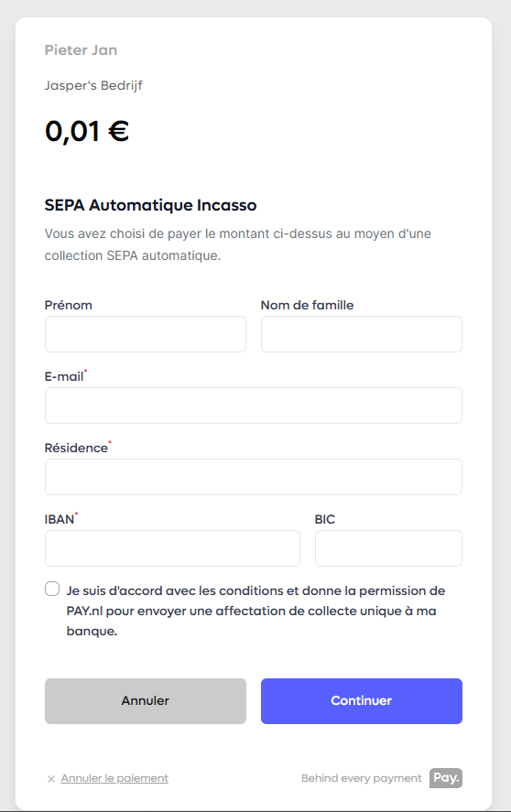This screenshot has height=812, width=511.
Task: Click the Pieter Jan title text
Action: click(81, 50)
